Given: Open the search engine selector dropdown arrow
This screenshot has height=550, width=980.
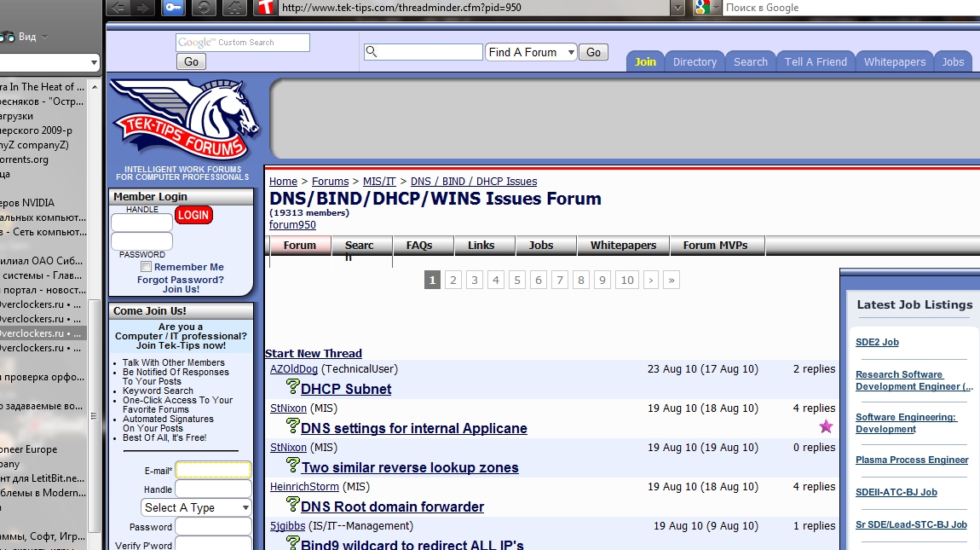Looking at the screenshot, I should (716, 8).
